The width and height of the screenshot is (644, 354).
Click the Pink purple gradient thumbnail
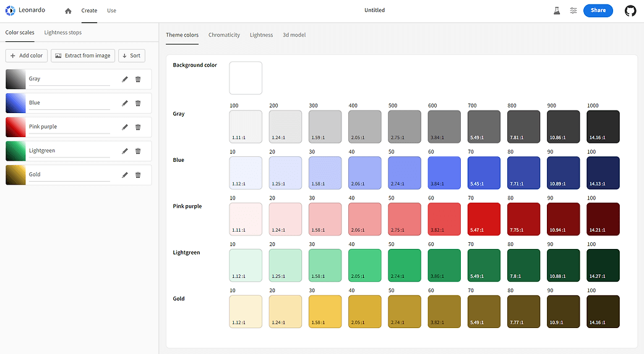pos(15,127)
